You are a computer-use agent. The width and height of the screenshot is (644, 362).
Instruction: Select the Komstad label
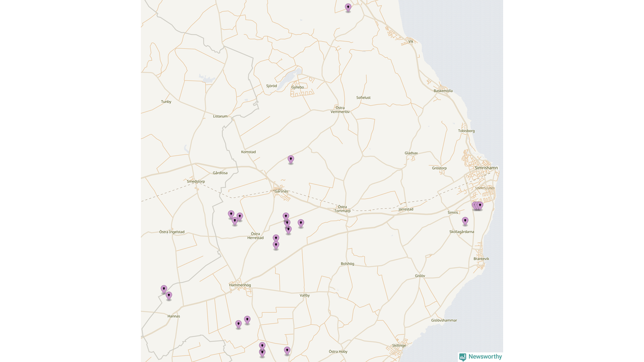[x=249, y=152]
